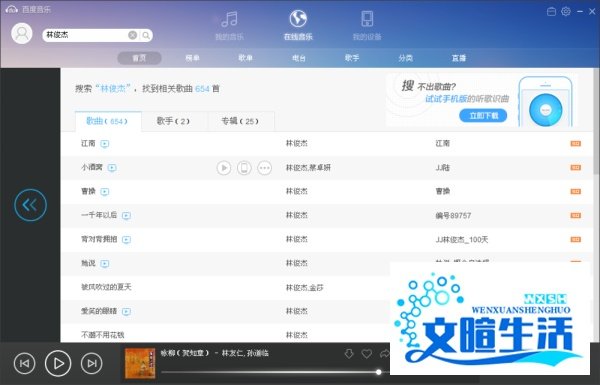Collapse the left sidebar panel
The image size is (600, 385).
(x=30, y=205)
